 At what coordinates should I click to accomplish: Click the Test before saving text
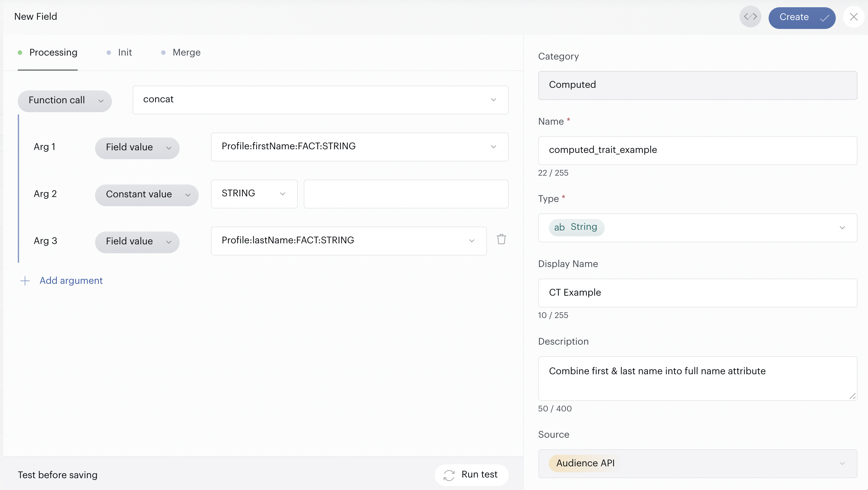[58, 475]
